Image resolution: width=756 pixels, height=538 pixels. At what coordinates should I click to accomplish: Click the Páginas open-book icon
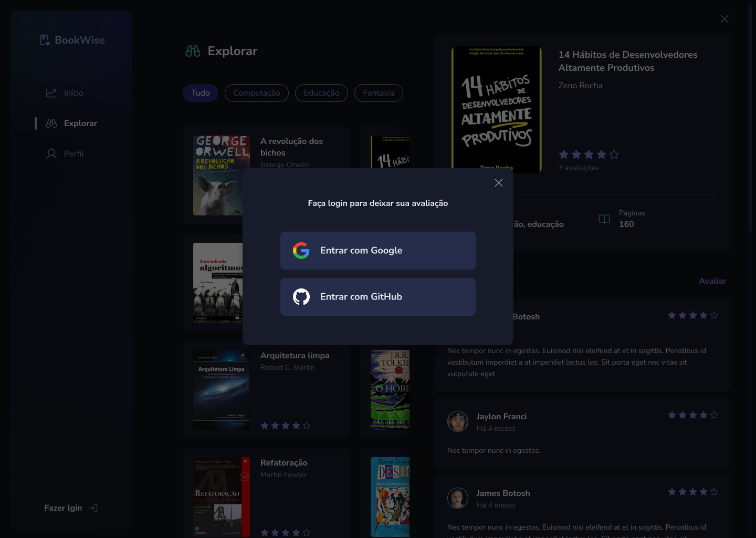coord(604,219)
